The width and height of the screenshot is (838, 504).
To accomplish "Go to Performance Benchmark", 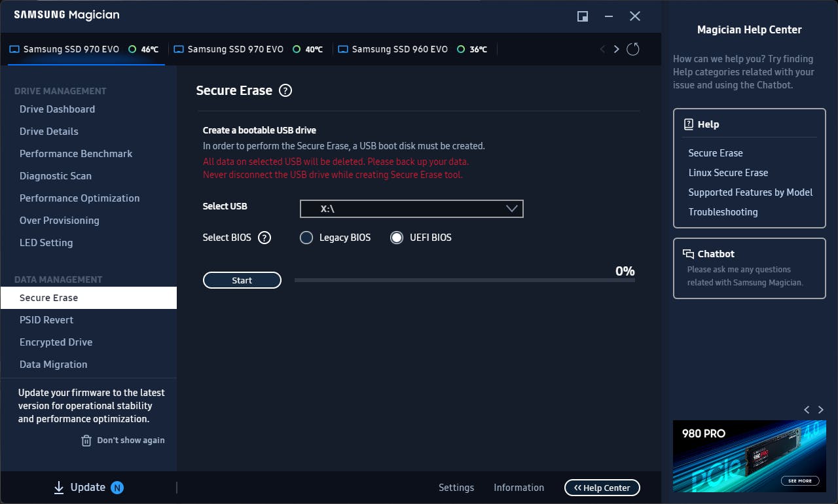I will click(76, 154).
